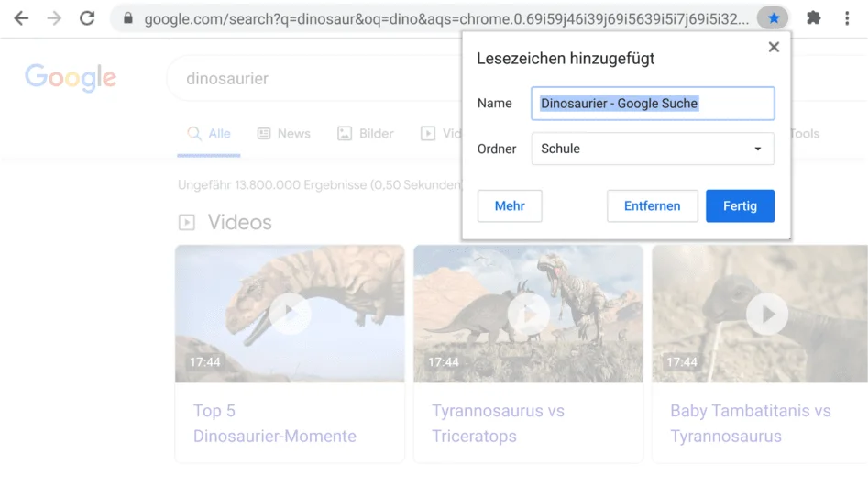
Task: Click the Baby Tambatitanis video thumbnail
Action: point(760,315)
